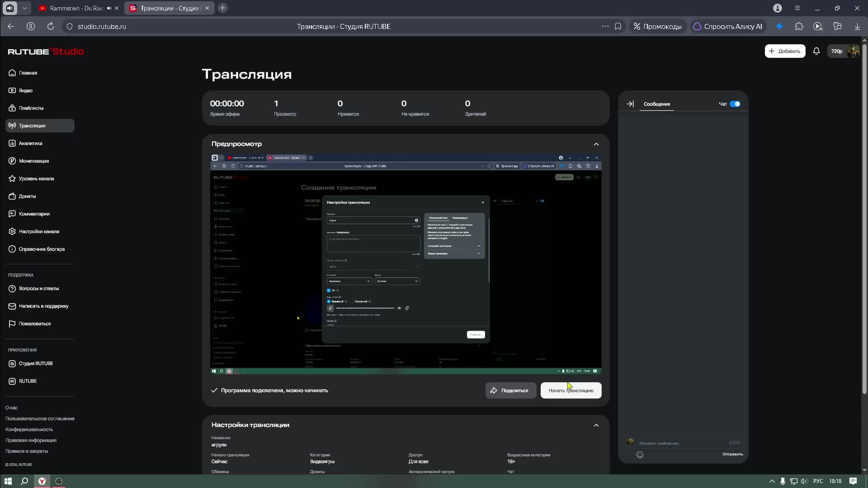Click the speech bubble icon for Комментарии

(12, 214)
